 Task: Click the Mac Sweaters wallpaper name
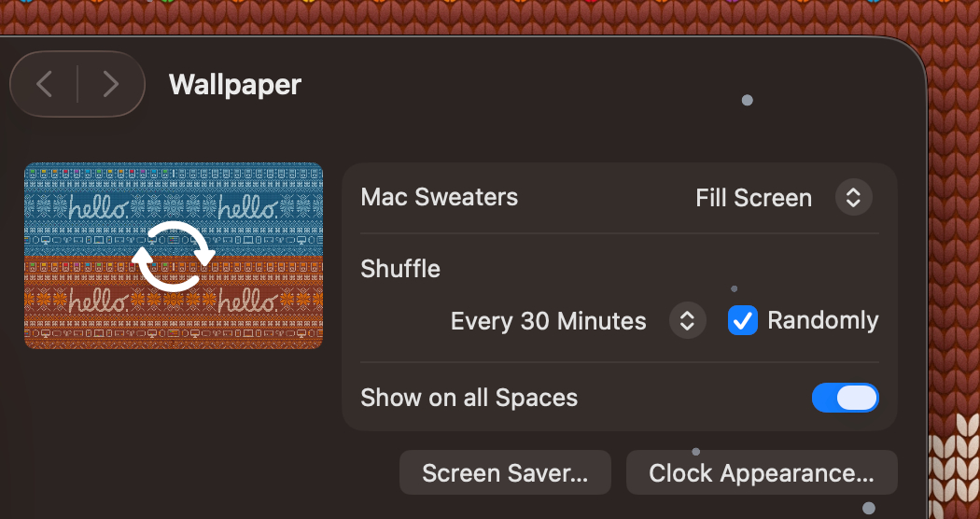point(439,198)
